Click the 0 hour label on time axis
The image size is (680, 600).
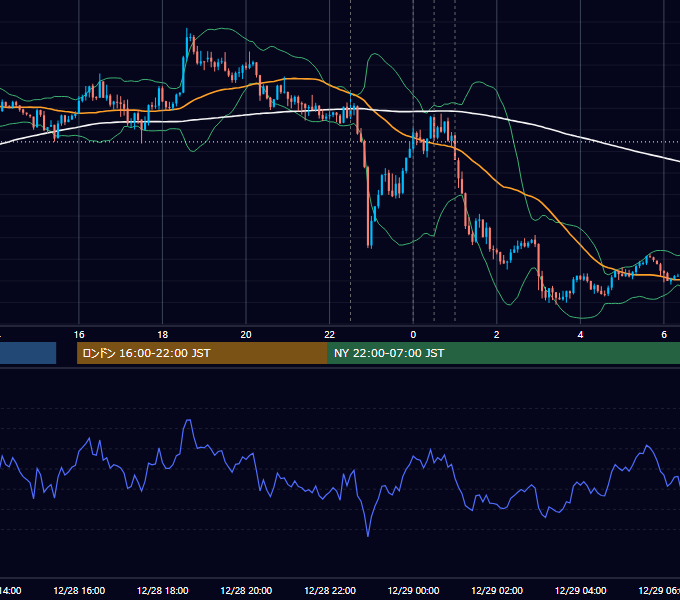[413, 335]
